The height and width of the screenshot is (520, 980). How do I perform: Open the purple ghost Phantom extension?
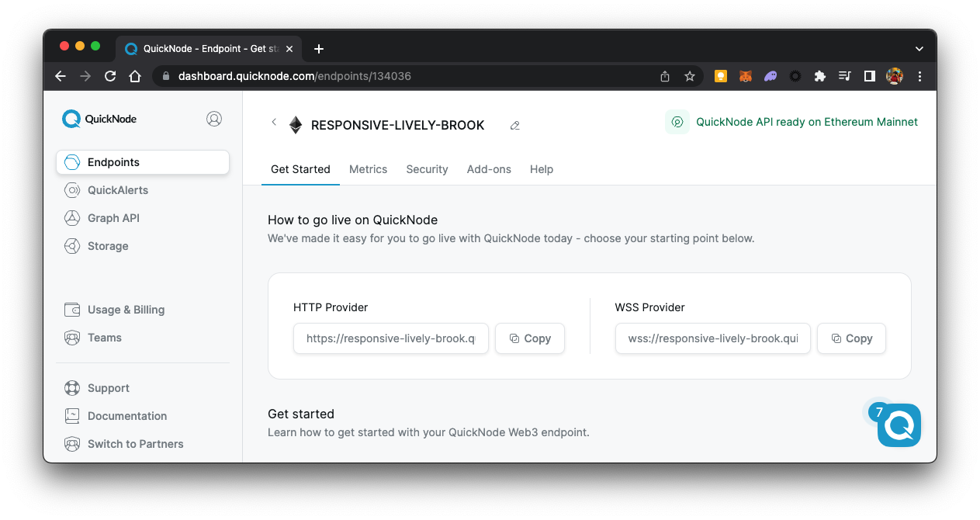pyautogui.click(x=770, y=76)
